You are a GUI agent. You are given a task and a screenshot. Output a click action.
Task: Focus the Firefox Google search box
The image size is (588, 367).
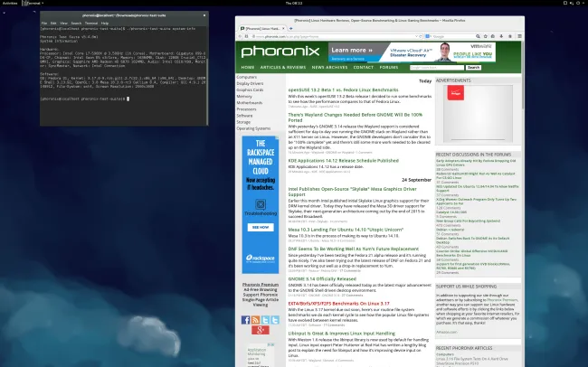pyautogui.click(x=453, y=36)
